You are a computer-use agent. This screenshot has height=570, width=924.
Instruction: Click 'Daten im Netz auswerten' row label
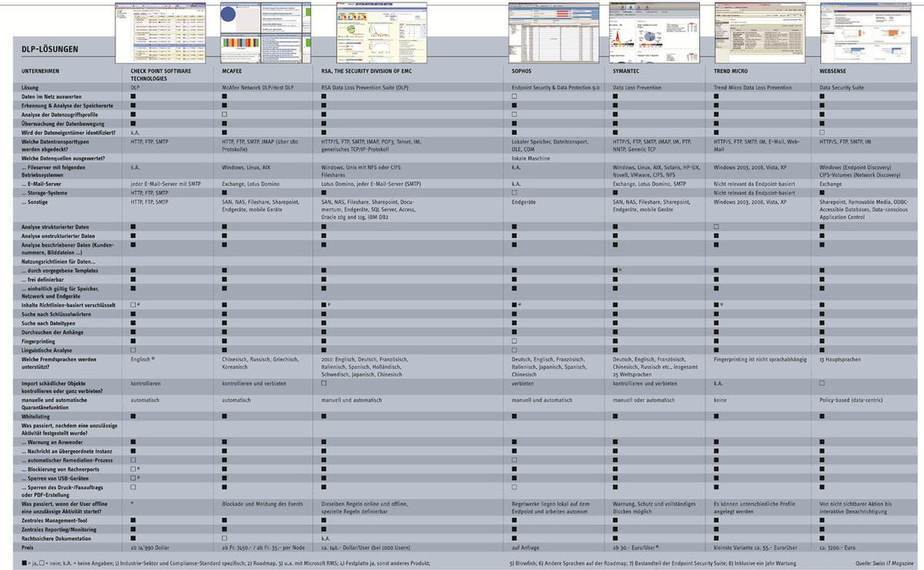point(52,96)
